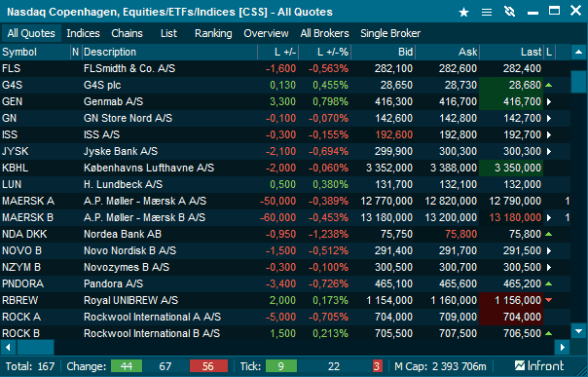Image resolution: width=588 pixels, height=377 pixels.
Task: Open the Ranking tab
Action: [213, 33]
